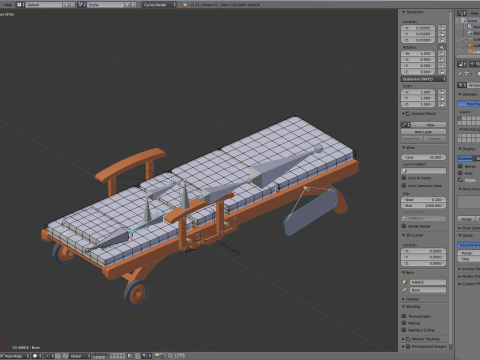Lock the Location Y value
Image resolution: width=480 pixels, height=360 pixels.
point(442,34)
